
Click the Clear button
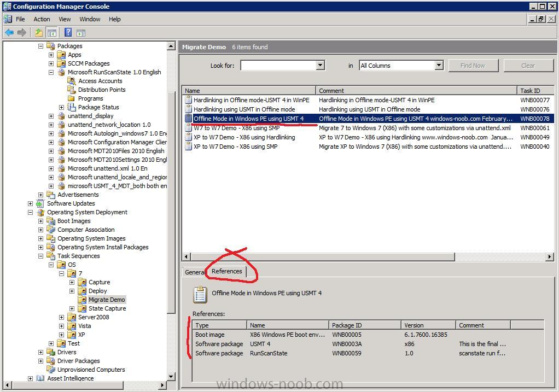pyautogui.click(x=528, y=66)
